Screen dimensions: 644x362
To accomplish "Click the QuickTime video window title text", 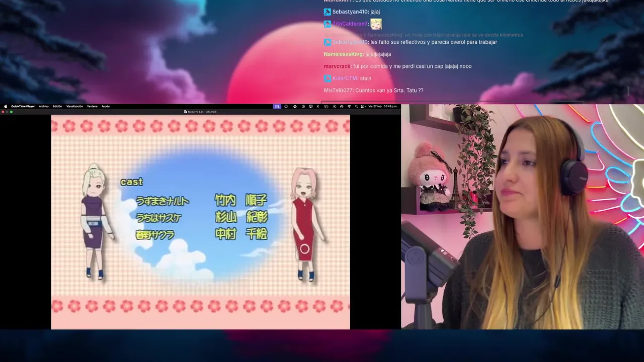I will [202, 112].
